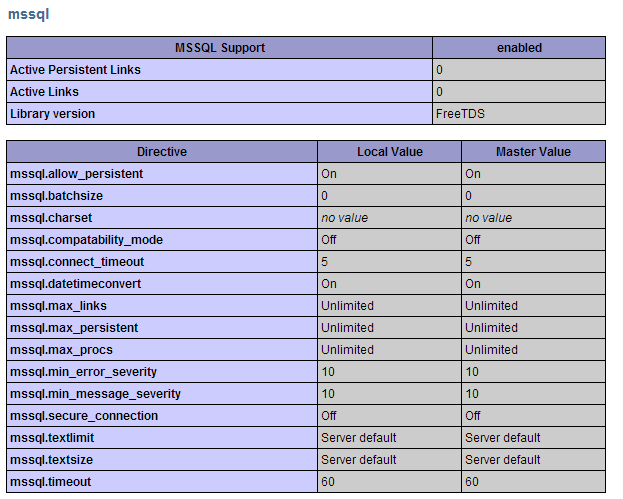Viewport: 623px width, 499px height.
Task: Click the Directive column header
Action: pos(162,152)
